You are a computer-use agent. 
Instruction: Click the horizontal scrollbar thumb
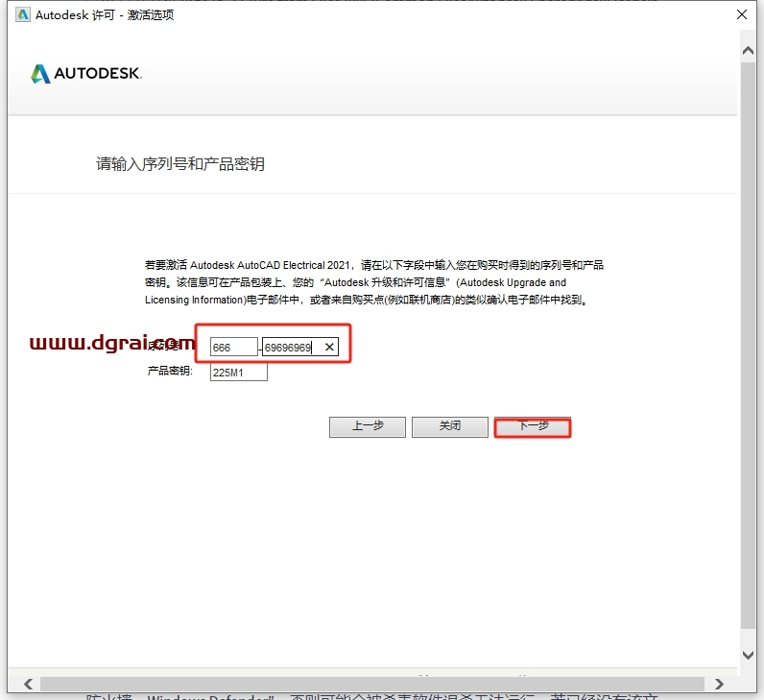[372, 684]
